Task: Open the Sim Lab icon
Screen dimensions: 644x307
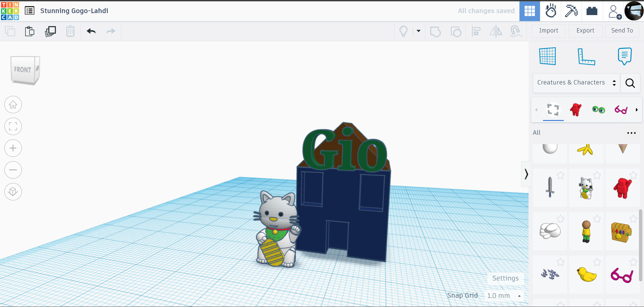Action: (551, 11)
